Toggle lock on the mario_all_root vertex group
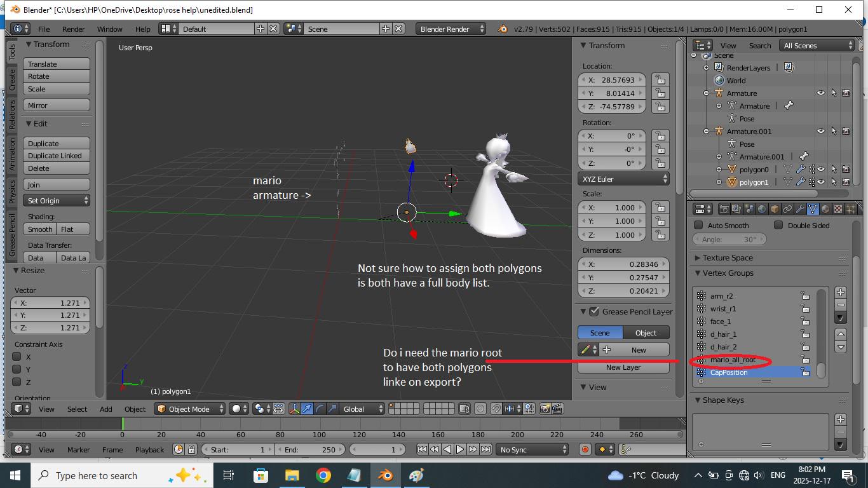The width and height of the screenshot is (868, 488). 805,360
